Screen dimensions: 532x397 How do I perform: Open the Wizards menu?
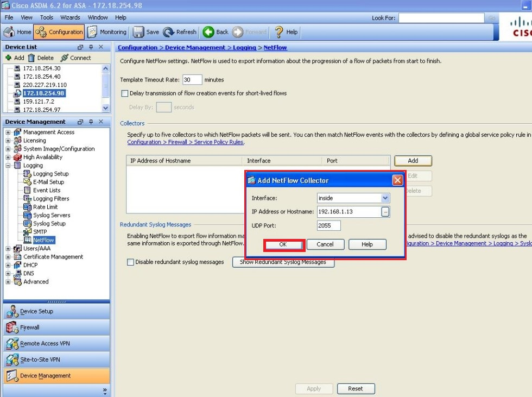tap(70, 17)
